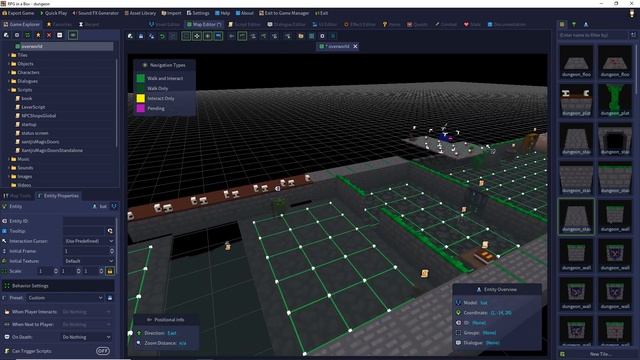
Task: Toggle the boxed view button in Game Explorer toolbar
Action: (73, 36)
